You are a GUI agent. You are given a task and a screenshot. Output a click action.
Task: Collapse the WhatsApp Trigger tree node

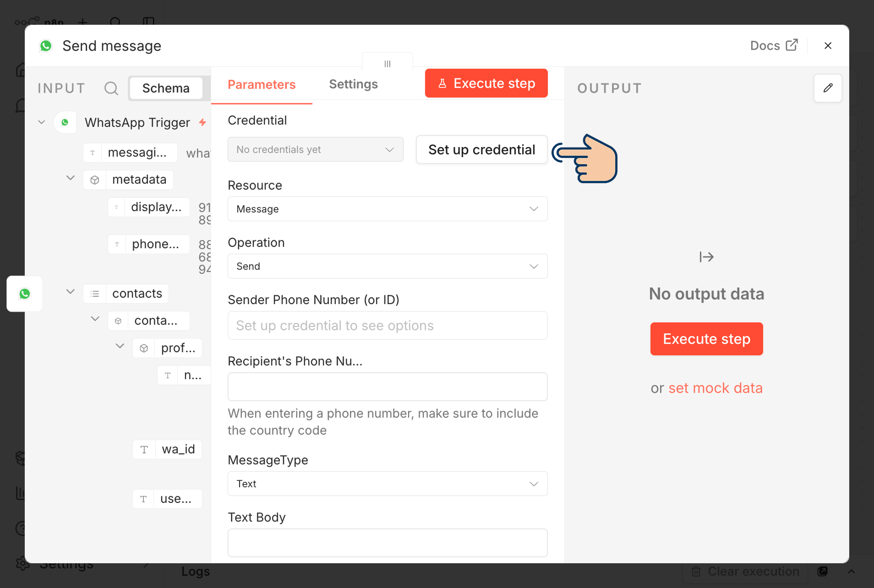42,122
